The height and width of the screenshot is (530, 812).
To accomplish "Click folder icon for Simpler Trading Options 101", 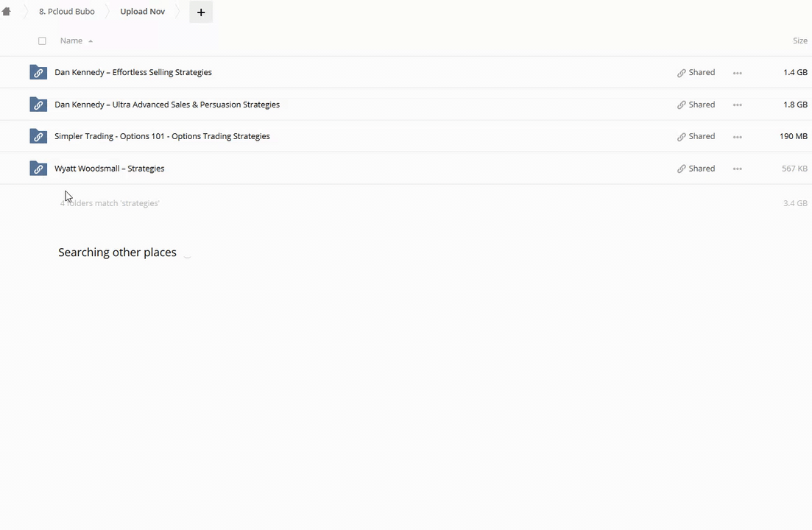I will click(x=38, y=136).
